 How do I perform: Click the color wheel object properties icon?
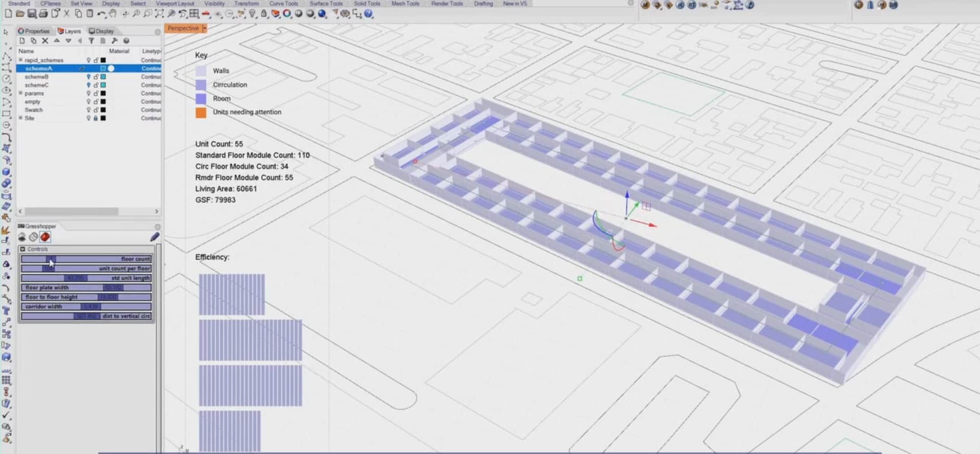tap(287, 14)
